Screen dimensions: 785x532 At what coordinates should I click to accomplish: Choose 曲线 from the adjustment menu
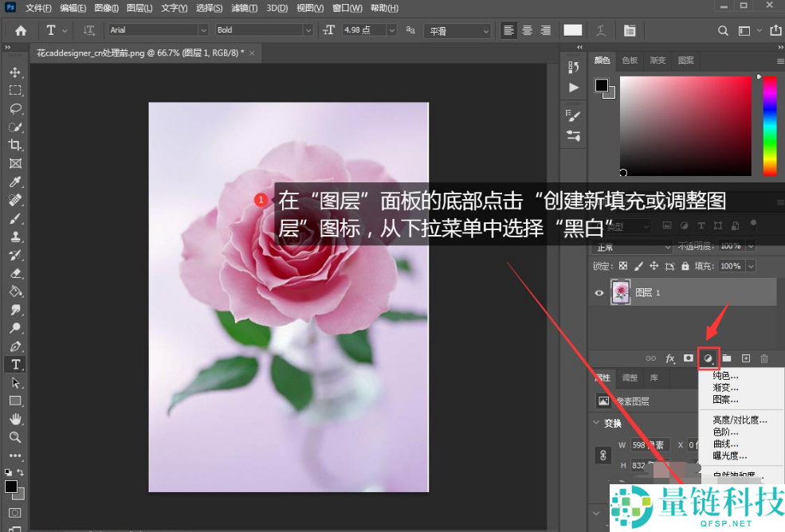pyautogui.click(x=725, y=444)
